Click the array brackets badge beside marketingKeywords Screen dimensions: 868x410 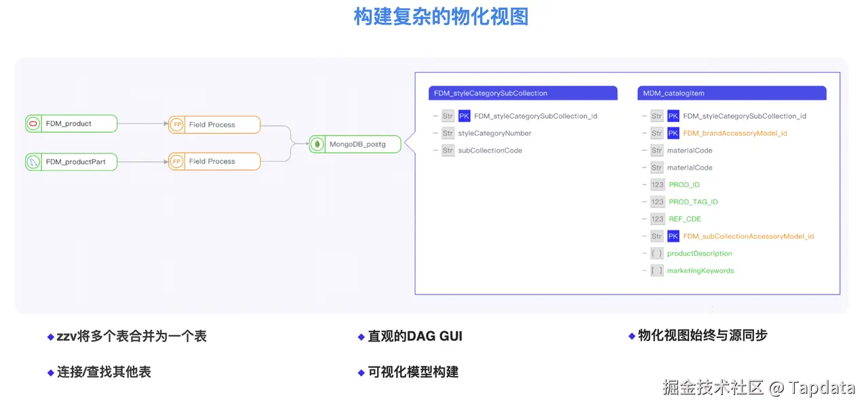(x=656, y=270)
